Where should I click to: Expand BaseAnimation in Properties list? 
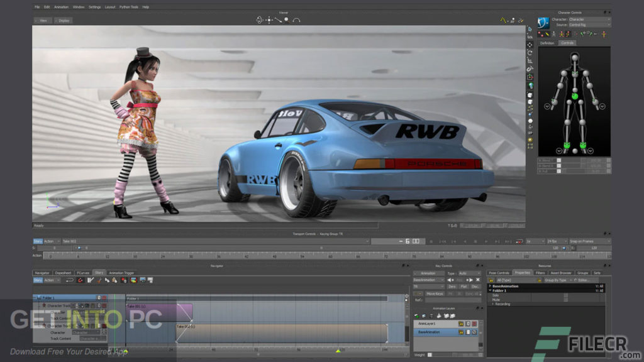[490, 286]
